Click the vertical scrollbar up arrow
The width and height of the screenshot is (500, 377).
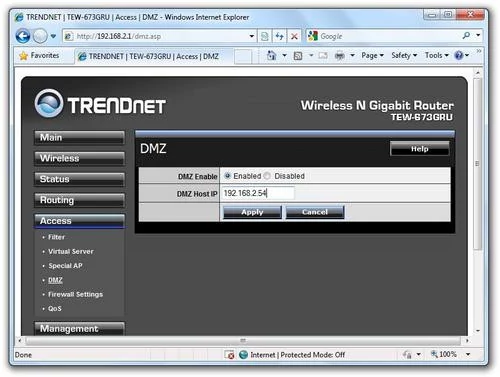(478, 72)
